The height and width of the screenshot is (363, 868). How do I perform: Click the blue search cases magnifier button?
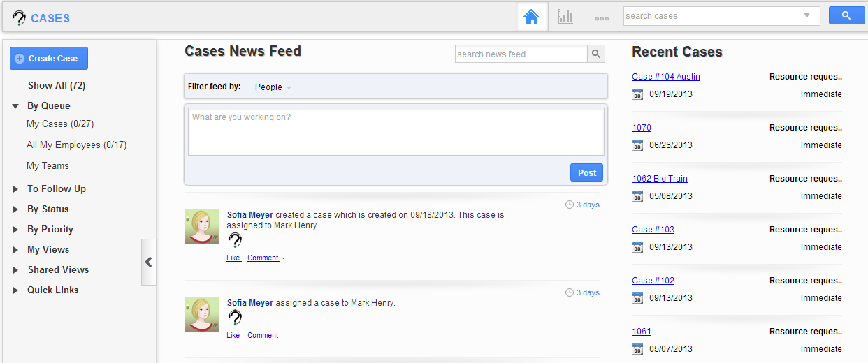(x=846, y=15)
